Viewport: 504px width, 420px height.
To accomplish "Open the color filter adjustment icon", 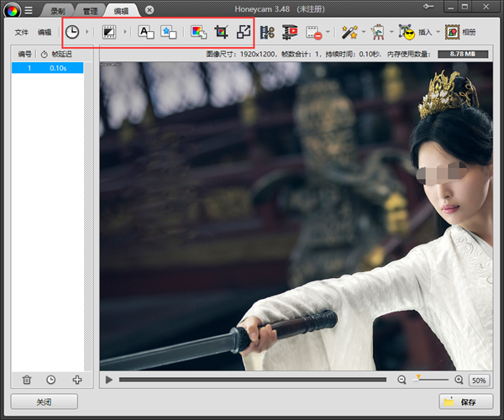I will coord(199,32).
